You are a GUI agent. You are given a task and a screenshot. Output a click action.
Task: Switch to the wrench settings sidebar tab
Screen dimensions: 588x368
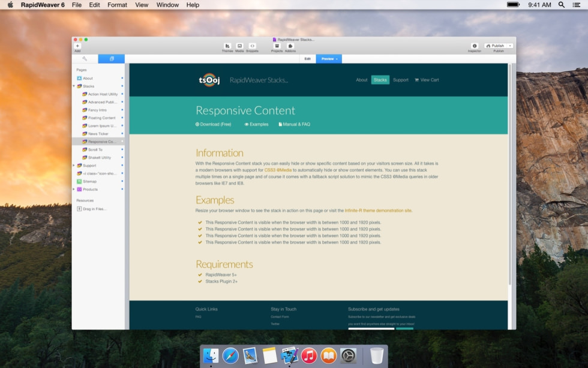point(85,58)
